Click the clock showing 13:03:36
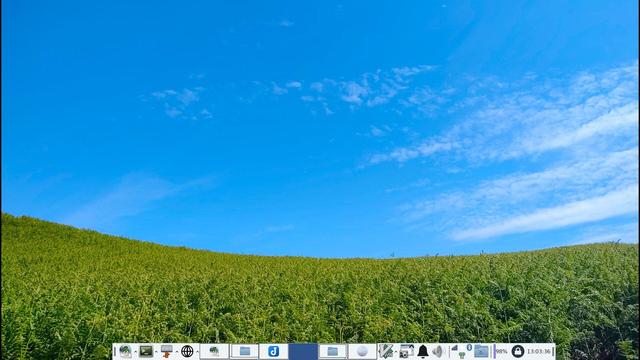Screen dimensions: 640x360 tap(539, 351)
